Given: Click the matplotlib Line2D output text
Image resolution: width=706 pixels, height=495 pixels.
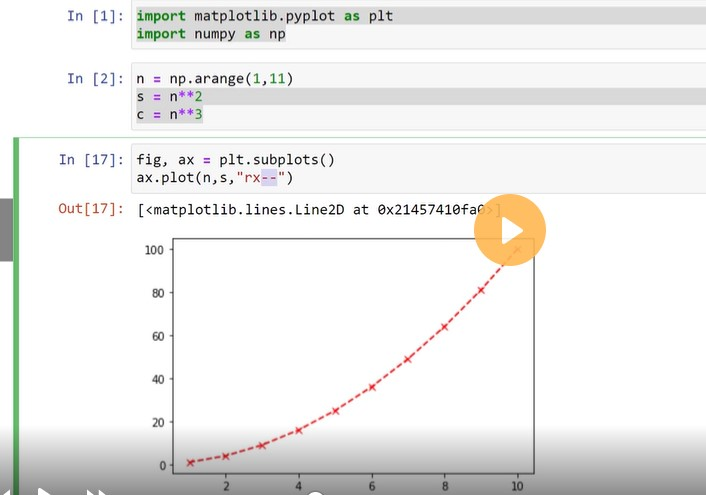Looking at the screenshot, I should [310, 210].
